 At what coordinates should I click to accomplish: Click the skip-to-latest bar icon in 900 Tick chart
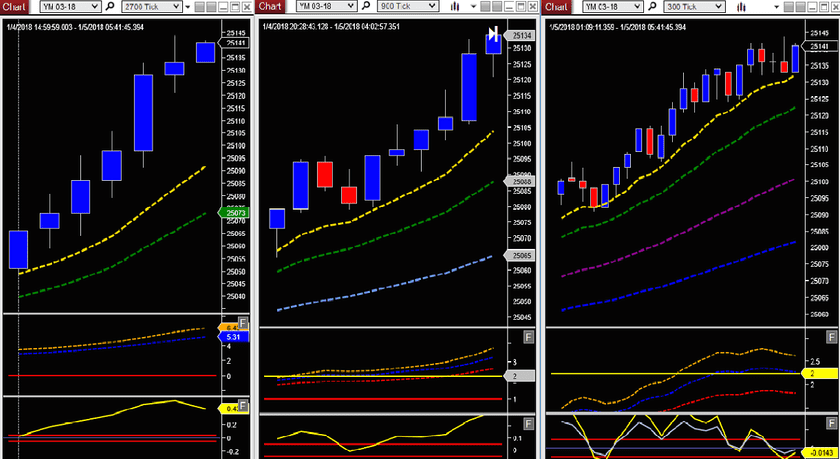click(494, 32)
